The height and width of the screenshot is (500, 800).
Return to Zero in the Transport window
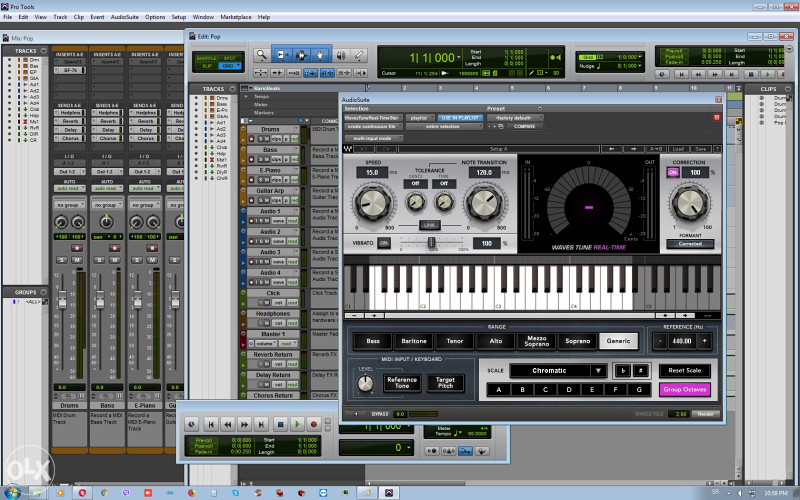(211, 424)
